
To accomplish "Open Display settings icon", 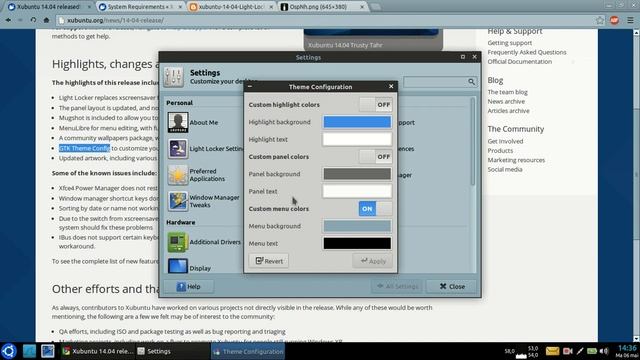I will 178,266.
